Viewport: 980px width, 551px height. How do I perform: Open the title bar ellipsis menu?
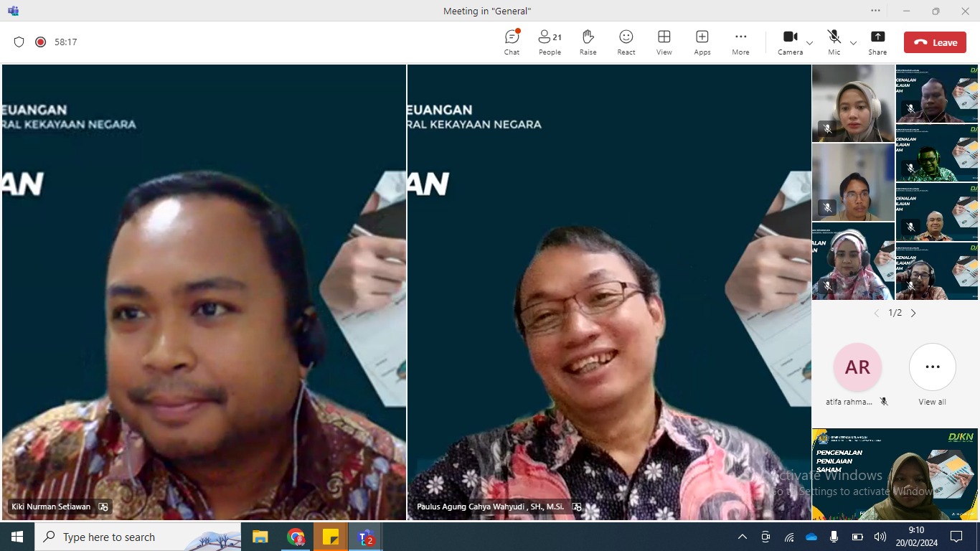875,11
